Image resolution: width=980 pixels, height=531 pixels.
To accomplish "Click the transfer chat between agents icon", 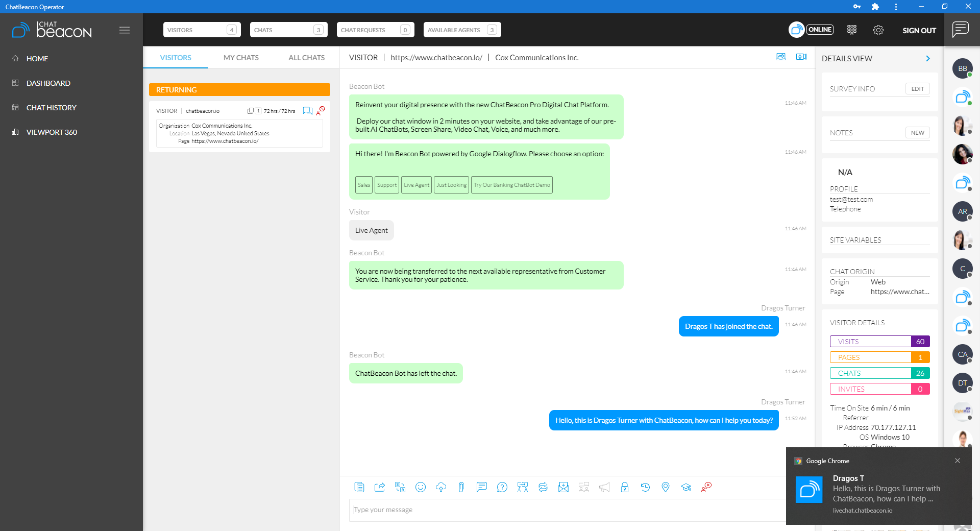I will pos(523,487).
